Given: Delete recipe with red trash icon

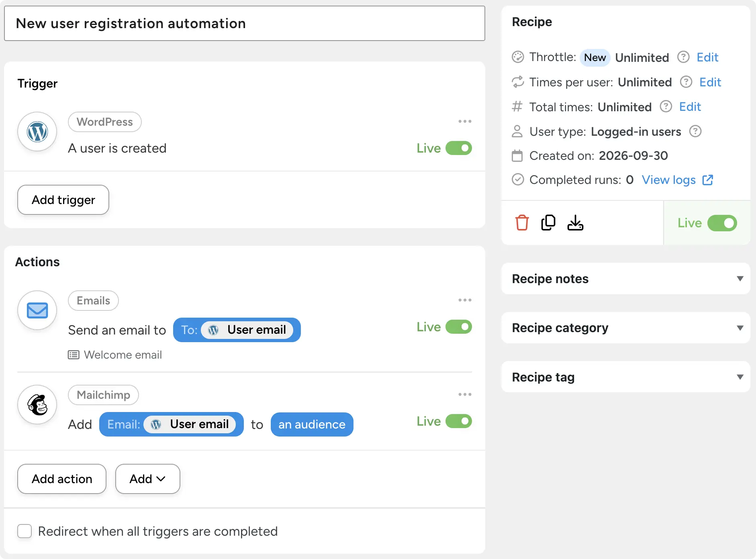Looking at the screenshot, I should click(x=522, y=223).
